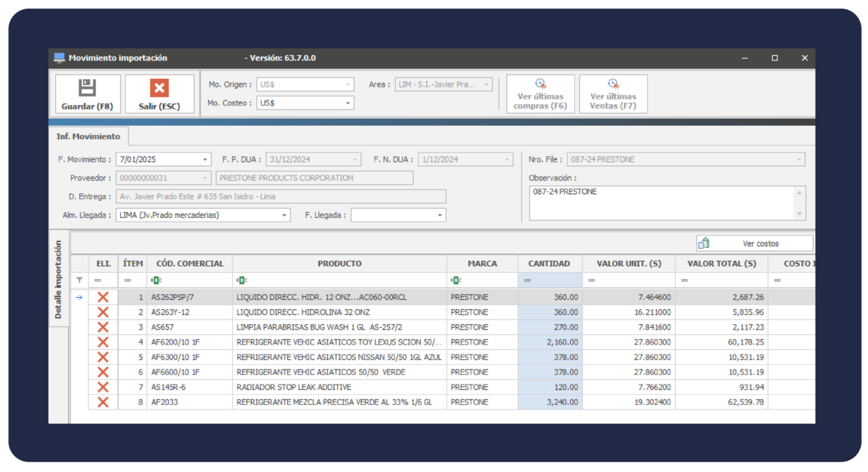Expand the Alm. Llegada warehouse dropdown
The image size is (868, 472).
coord(284,216)
